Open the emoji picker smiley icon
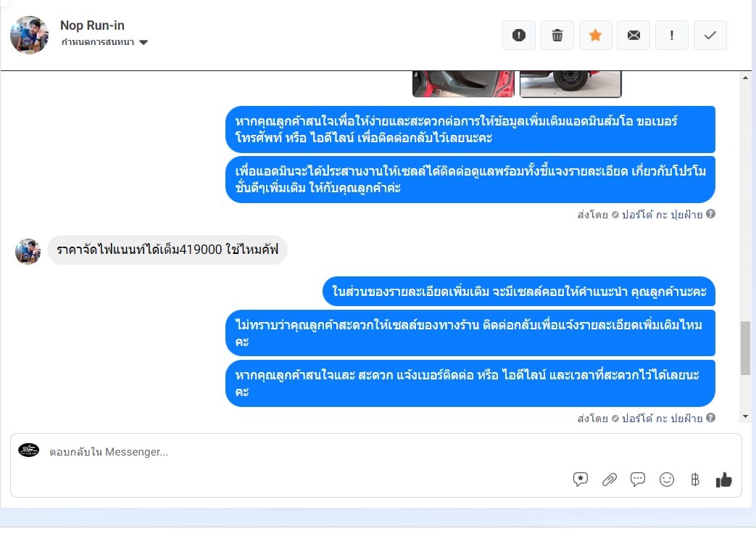 [667, 480]
